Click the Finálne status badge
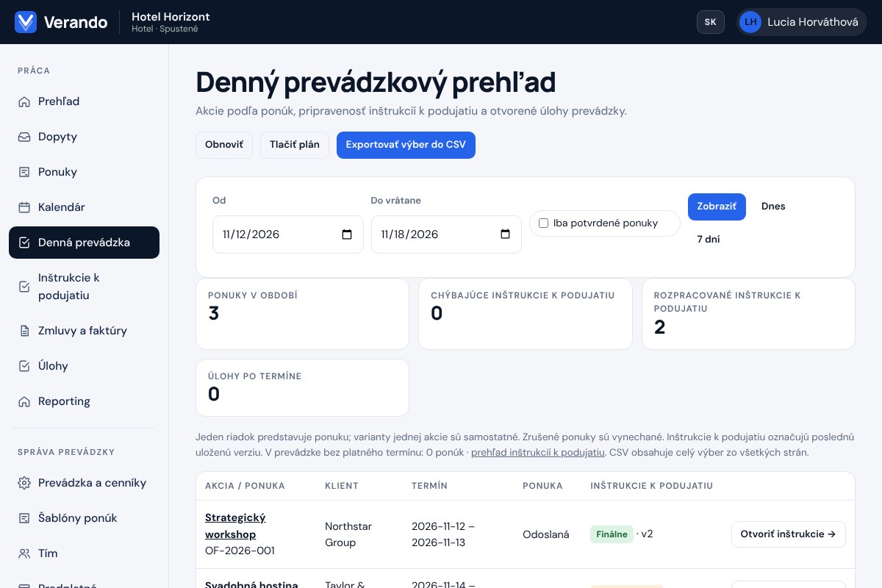 [x=612, y=534]
